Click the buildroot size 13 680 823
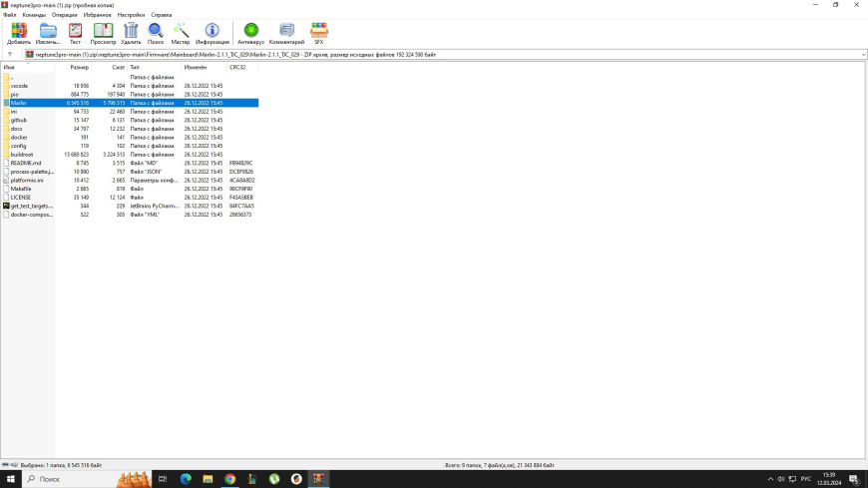868x488 pixels. (x=77, y=154)
